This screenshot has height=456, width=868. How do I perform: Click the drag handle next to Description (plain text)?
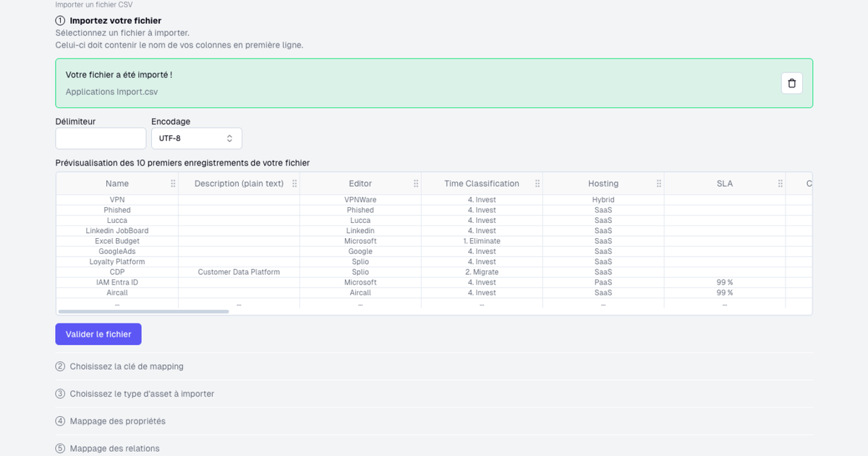click(294, 184)
